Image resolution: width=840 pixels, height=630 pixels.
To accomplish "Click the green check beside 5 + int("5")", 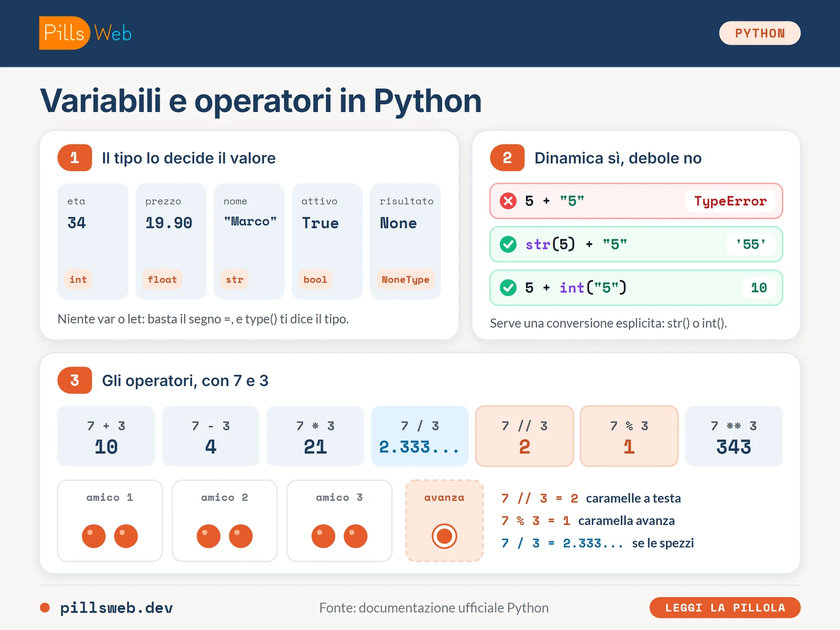I will (508, 288).
